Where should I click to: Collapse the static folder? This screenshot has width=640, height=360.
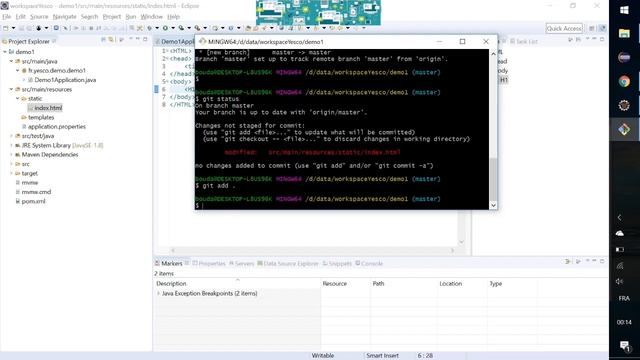[18, 99]
